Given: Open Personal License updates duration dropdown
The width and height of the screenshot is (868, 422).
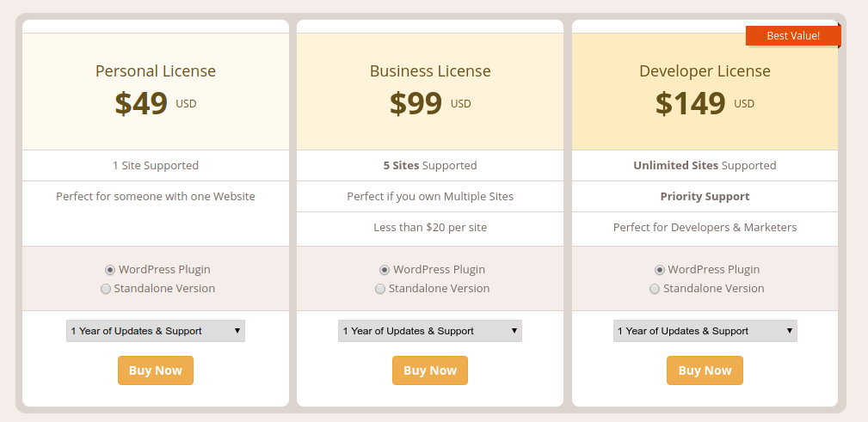Looking at the screenshot, I should 156,331.
